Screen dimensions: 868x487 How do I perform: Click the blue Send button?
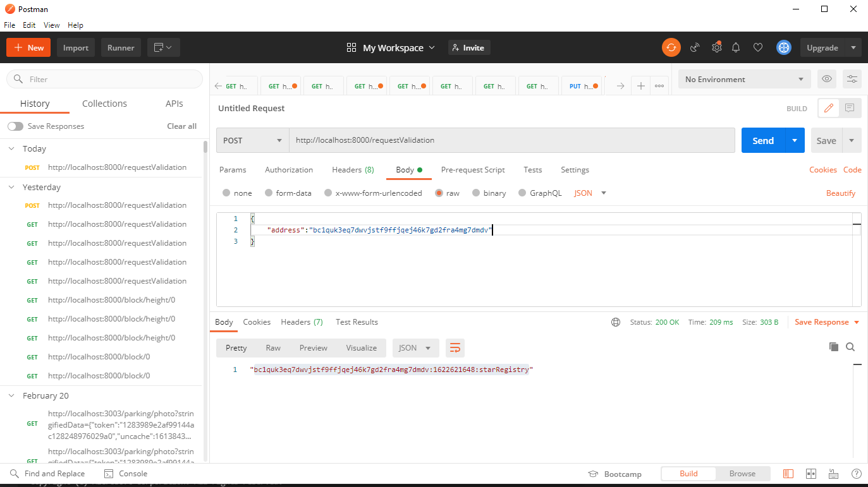pos(763,140)
